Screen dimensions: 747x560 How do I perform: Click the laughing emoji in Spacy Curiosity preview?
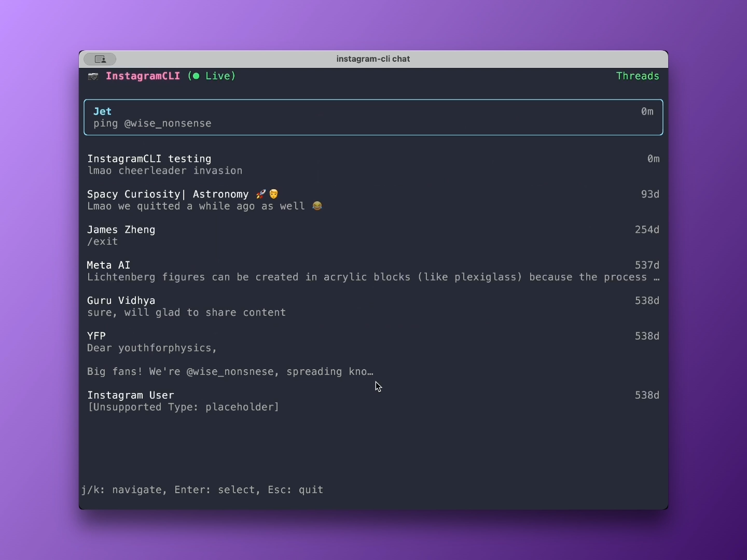click(316, 205)
